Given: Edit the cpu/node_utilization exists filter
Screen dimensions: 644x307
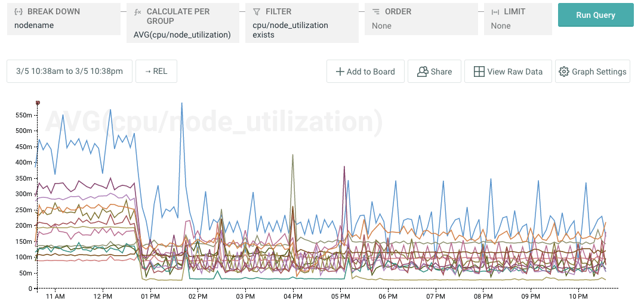Looking at the screenshot, I should click(x=290, y=30).
